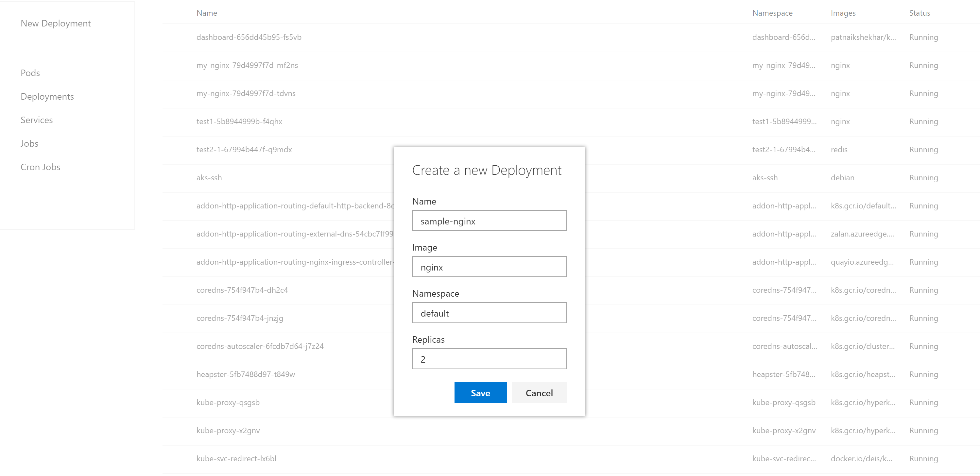Select pod heapster-5fb7488d97-t849w
Screen dimensions: 980x476
245,374
